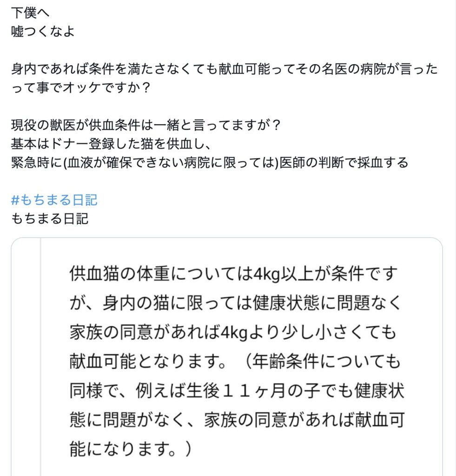This screenshot has width=456, height=476.
Task: Click the opening line 下僕へ
Action: click(x=30, y=13)
